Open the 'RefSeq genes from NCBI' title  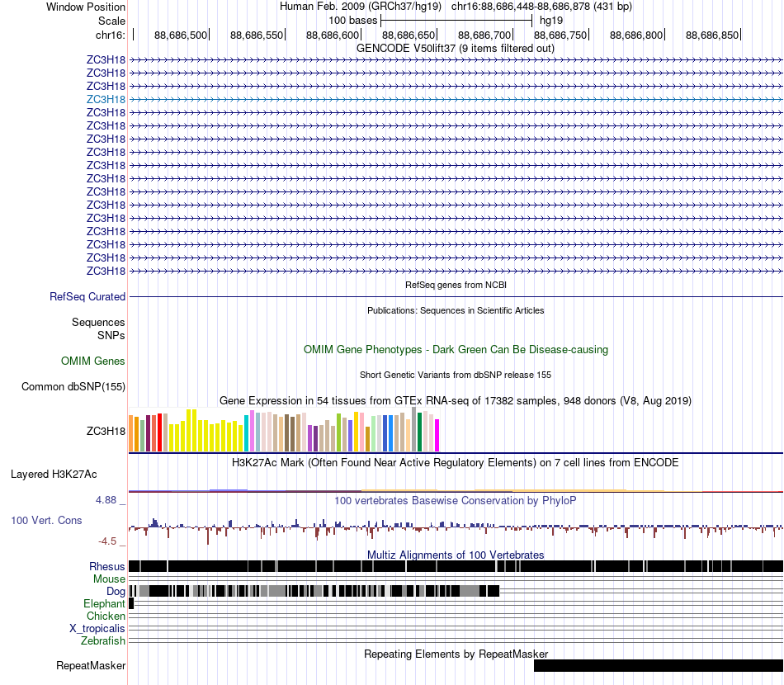456,285
